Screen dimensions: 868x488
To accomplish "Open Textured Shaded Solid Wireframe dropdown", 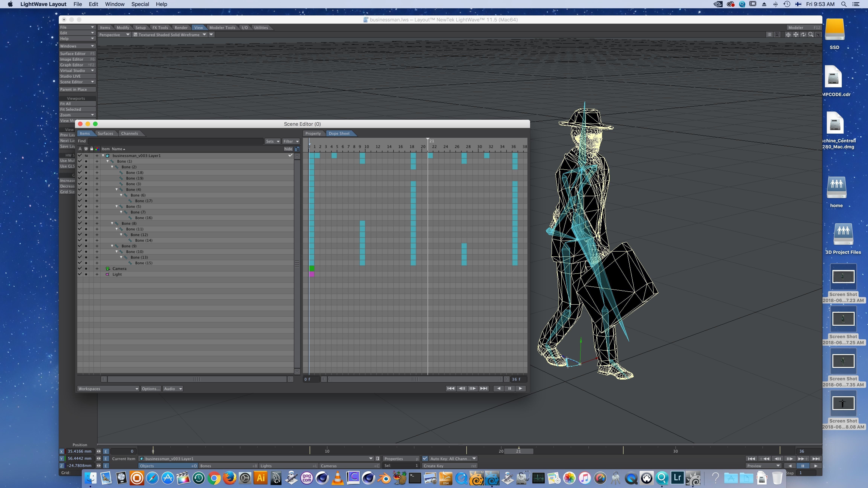I will [x=170, y=35].
